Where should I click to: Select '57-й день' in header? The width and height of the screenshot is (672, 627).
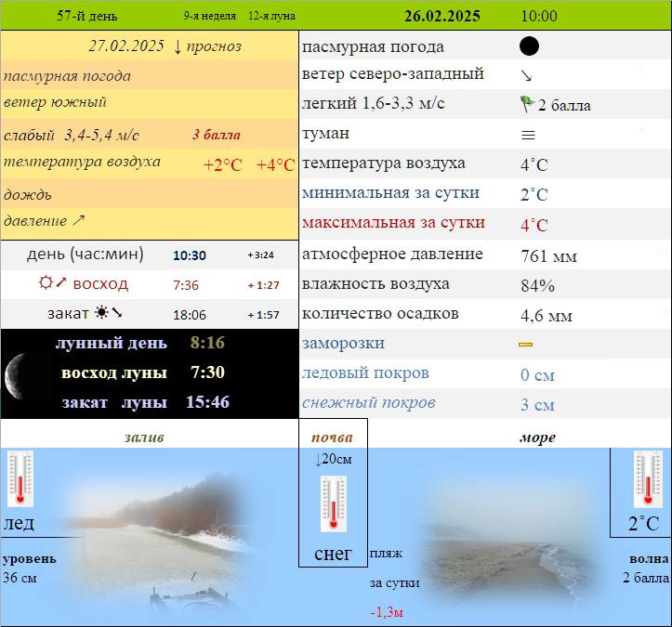[x=87, y=16]
